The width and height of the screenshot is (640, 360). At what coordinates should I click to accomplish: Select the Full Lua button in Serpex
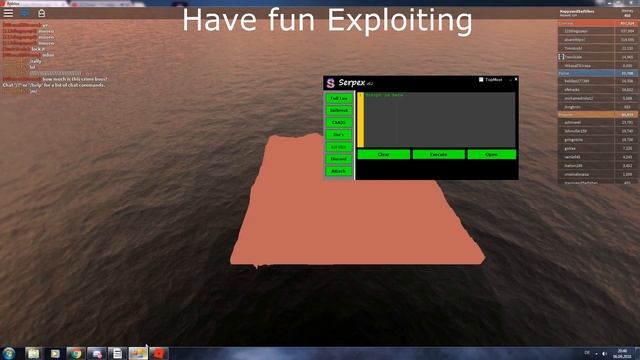click(339, 98)
